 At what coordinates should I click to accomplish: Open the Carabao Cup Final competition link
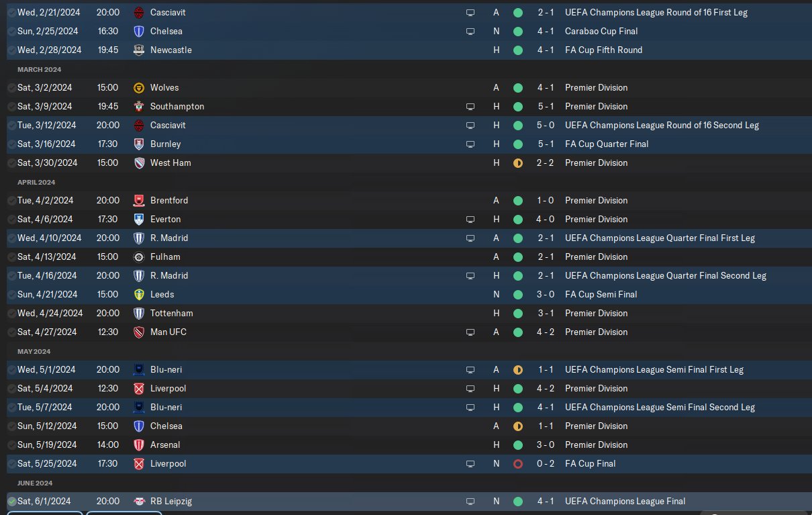(601, 31)
